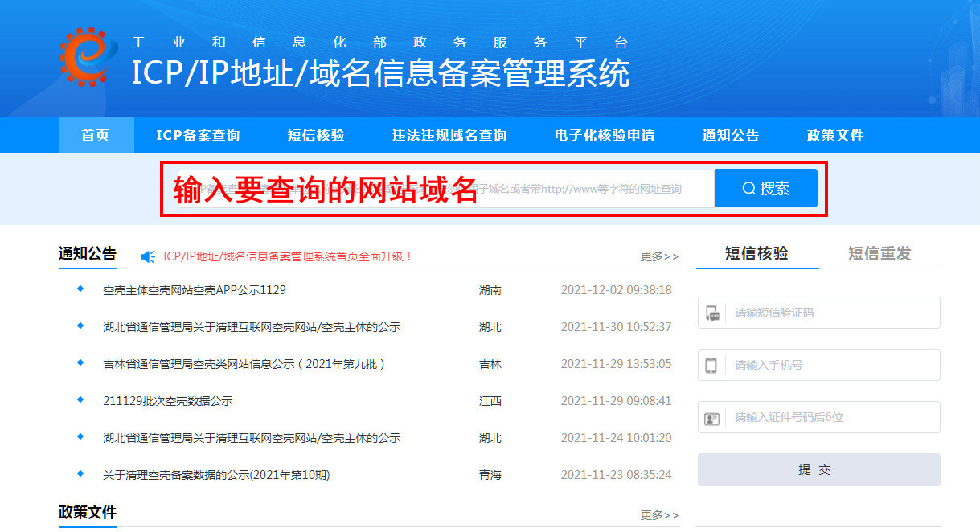Click the speaker announcement icon
This screenshot has width=980, height=532.
(x=148, y=256)
